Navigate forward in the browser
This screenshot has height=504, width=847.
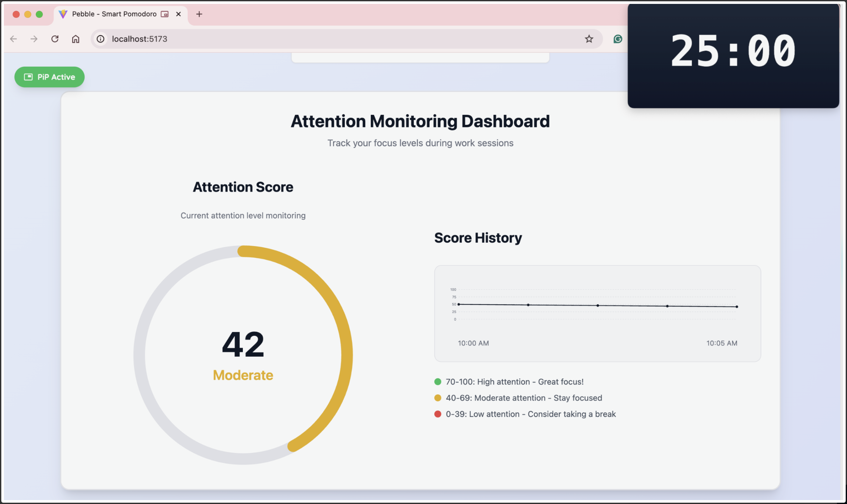coord(34,39)
